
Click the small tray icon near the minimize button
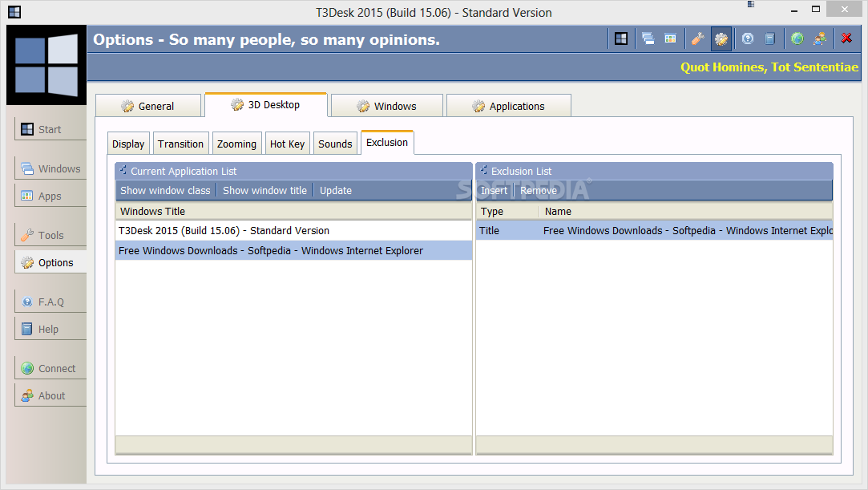point(751,5)
